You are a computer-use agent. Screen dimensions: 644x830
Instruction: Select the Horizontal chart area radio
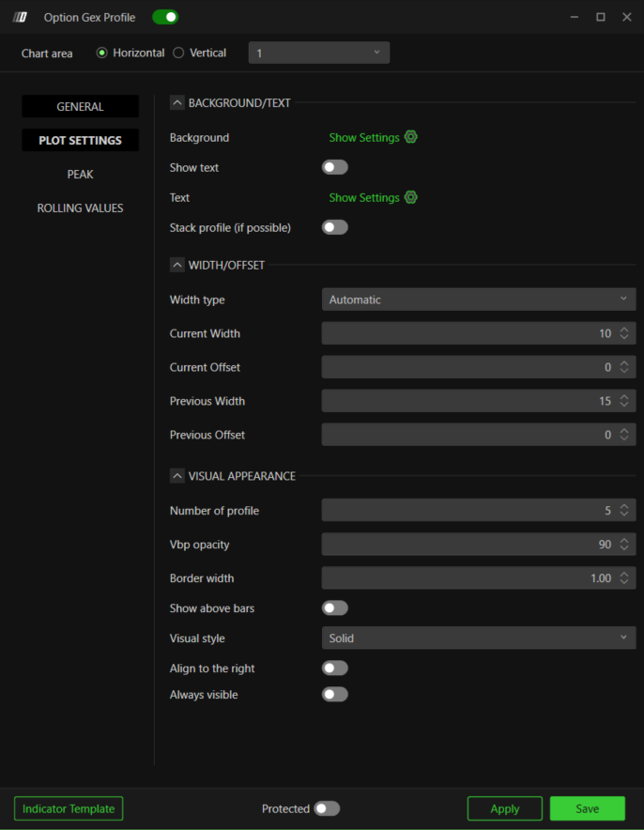(101, 53)
